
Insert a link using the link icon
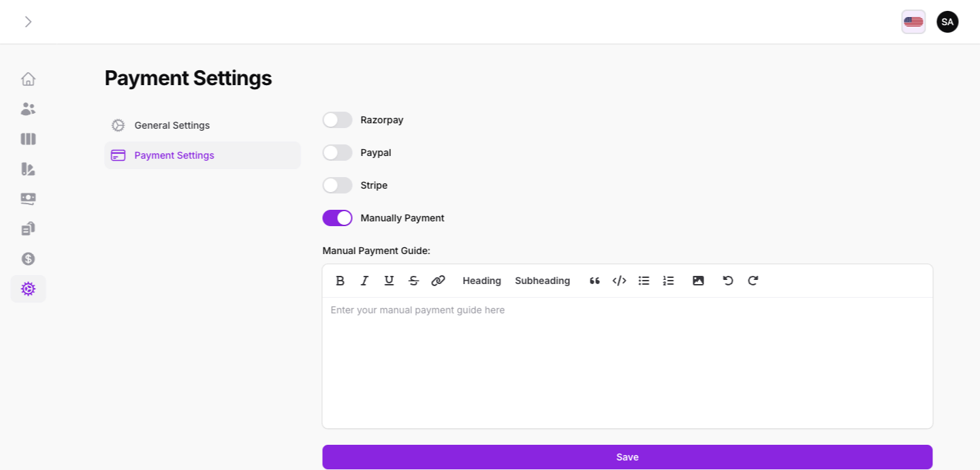coord(438,281)
